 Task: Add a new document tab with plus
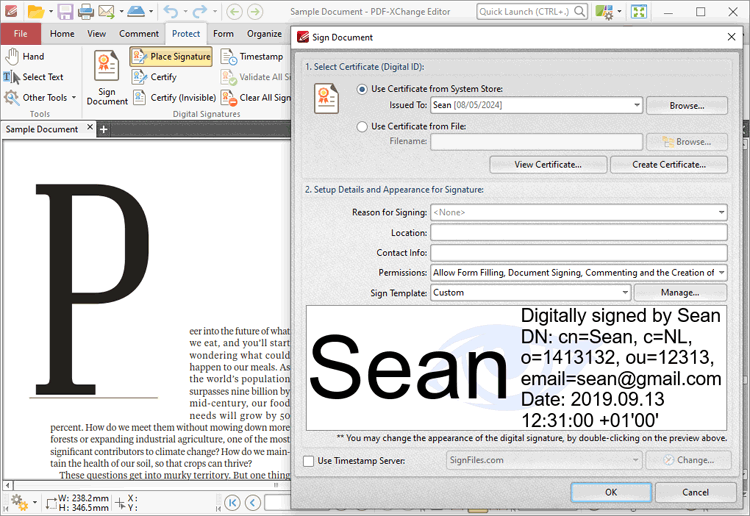103,129
